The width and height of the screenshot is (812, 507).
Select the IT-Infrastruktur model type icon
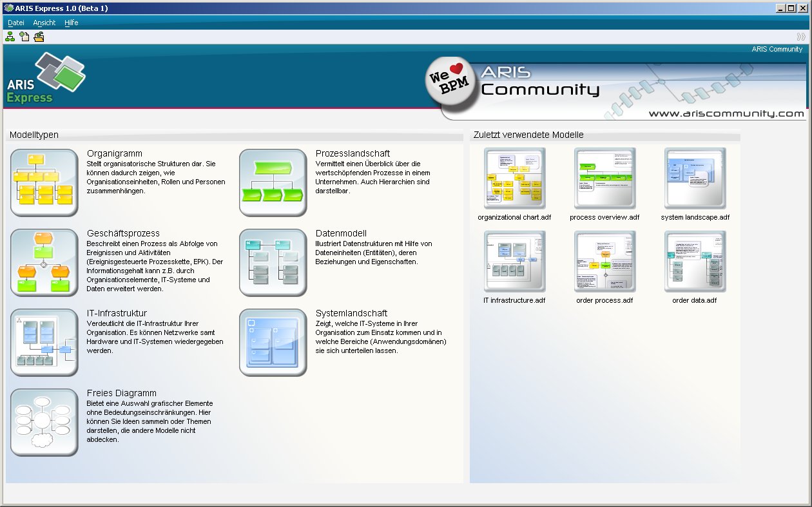point(44,343)
